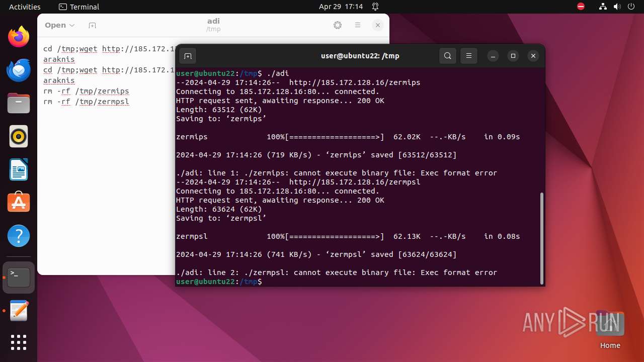Open Rhythmbox music player from the dock
The image size is (644, 362).
click(x=19, y=136)
